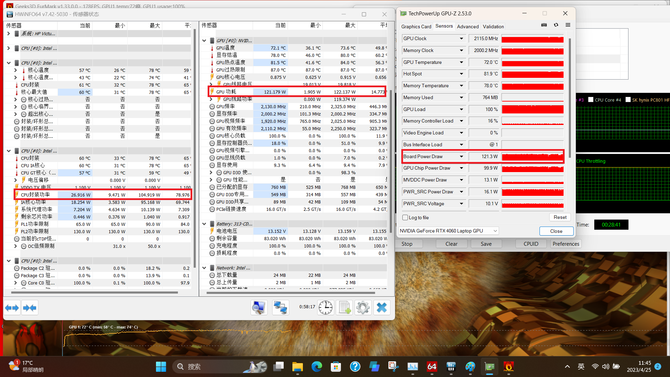The height and width of the screenshot is (377, 670).
Task: Click the GPU-Z refresh icon
Action: tap(556, 25)
